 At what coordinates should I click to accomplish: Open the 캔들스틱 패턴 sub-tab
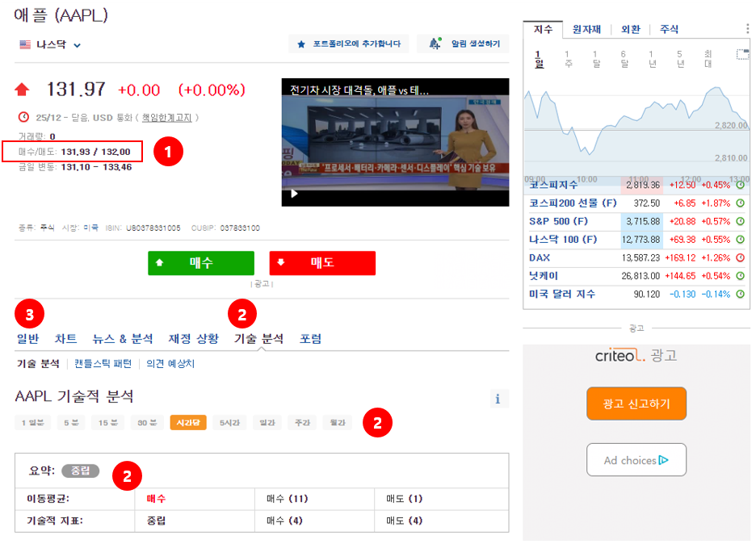coord(103,363)
